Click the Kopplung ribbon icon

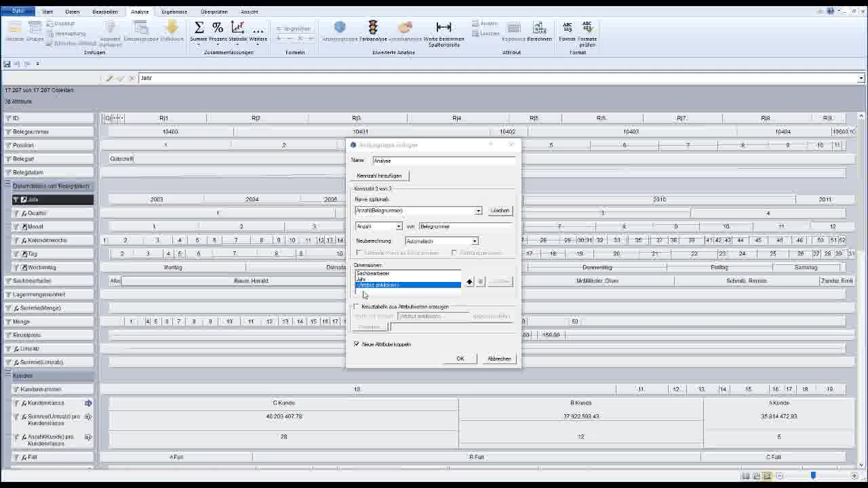[514, 27]
